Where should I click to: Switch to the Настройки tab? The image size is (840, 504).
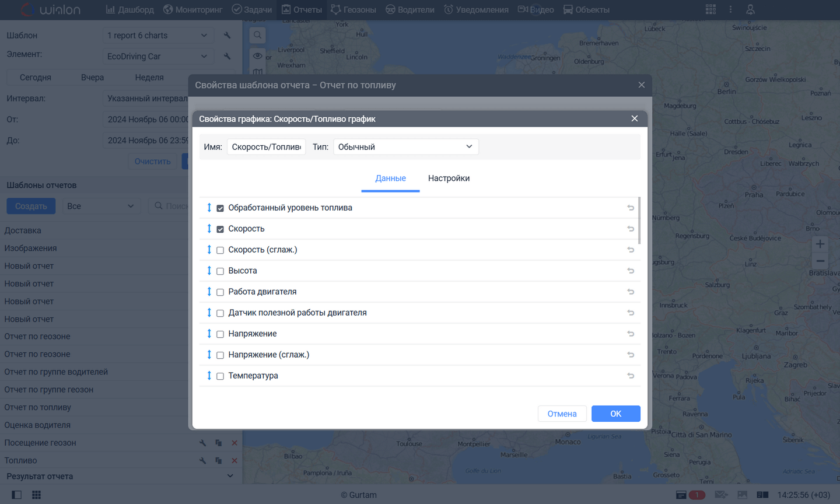click(449, 178)
